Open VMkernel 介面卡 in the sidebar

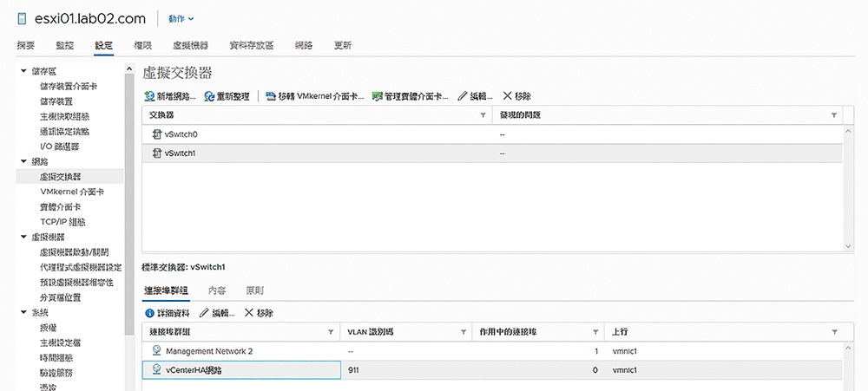pyautogui.click(x=72, y=192)
